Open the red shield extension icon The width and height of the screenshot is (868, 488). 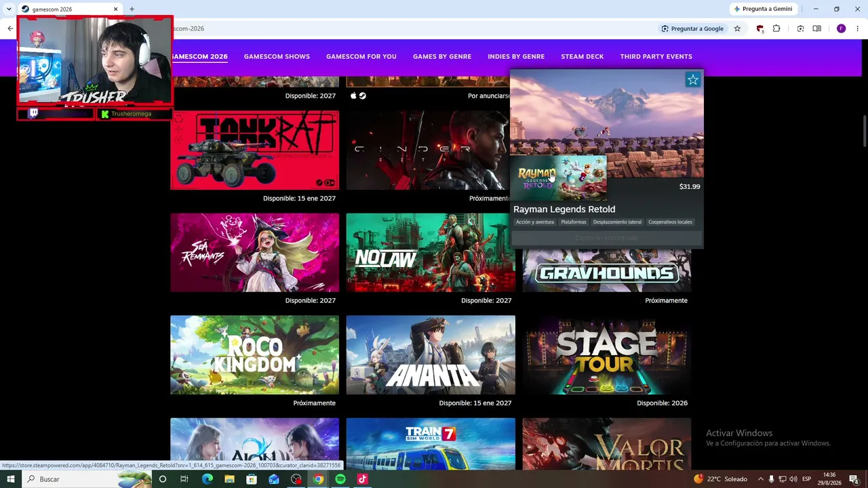coord(759,28)
